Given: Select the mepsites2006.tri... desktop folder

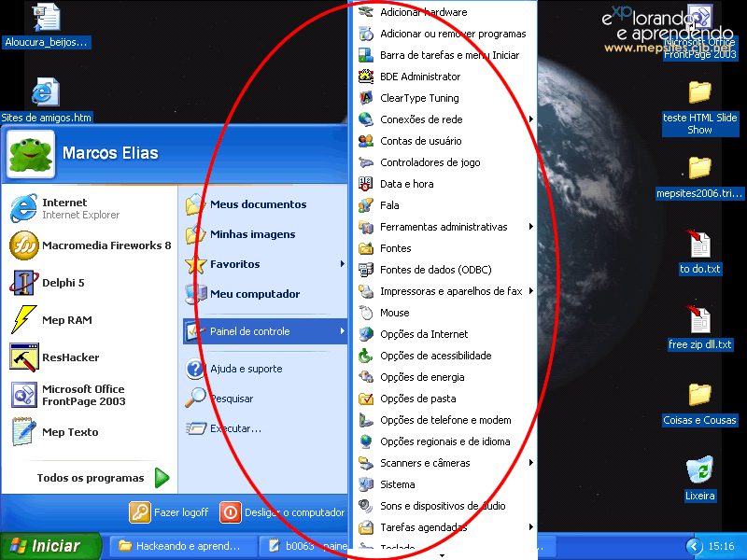Looking at the screenshot, I should point(699,177).
